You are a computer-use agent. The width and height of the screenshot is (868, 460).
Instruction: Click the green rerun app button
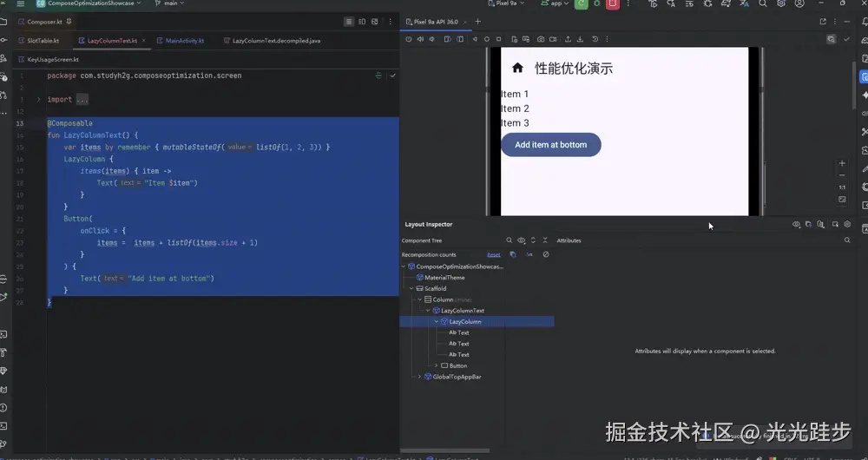click(582, 3)
